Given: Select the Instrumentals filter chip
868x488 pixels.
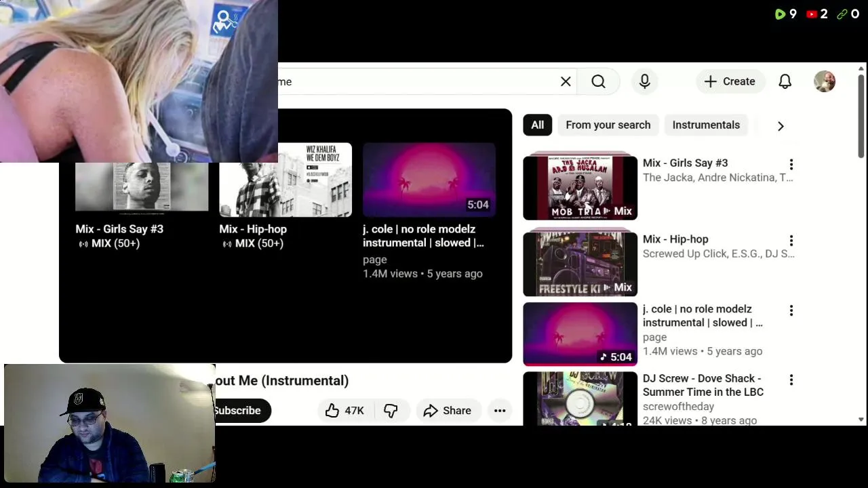Looking at the screenshot, I should click(x=706, y=125).
